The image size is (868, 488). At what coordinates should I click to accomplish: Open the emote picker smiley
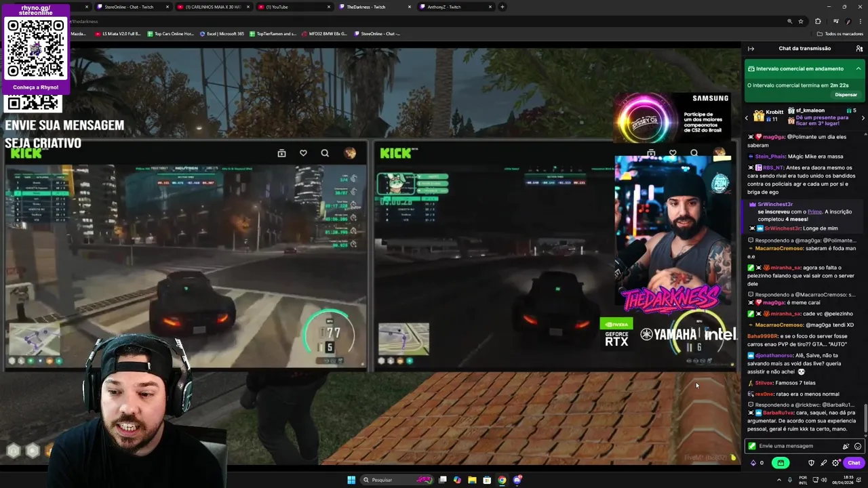858,446
